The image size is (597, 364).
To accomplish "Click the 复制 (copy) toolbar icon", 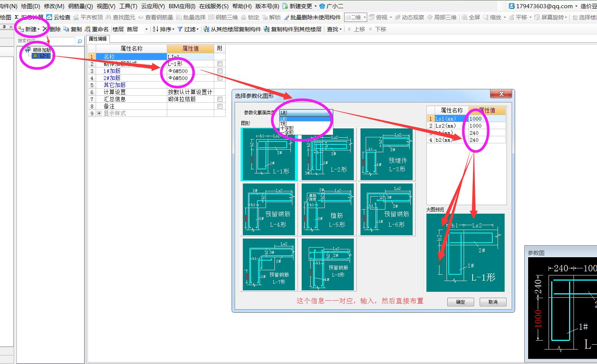I will (x=66, y=29).
